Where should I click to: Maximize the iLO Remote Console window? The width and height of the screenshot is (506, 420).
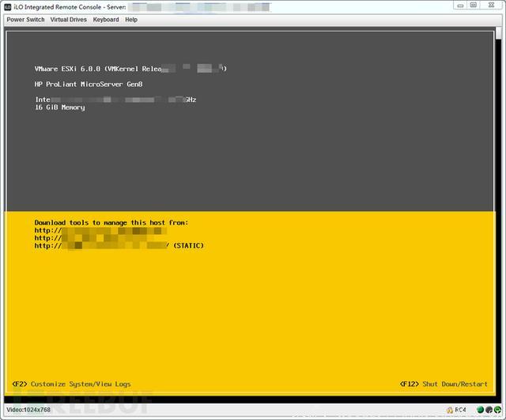pos(473,5)
